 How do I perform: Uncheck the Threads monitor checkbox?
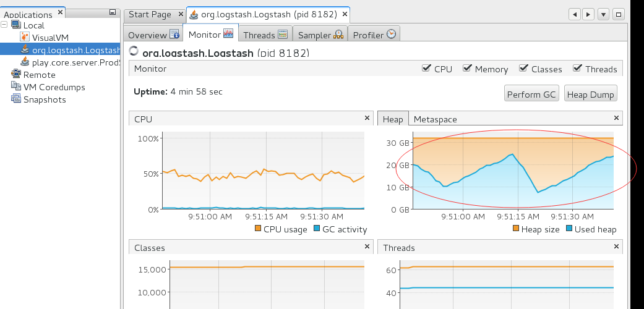click(x=577, y=68)
